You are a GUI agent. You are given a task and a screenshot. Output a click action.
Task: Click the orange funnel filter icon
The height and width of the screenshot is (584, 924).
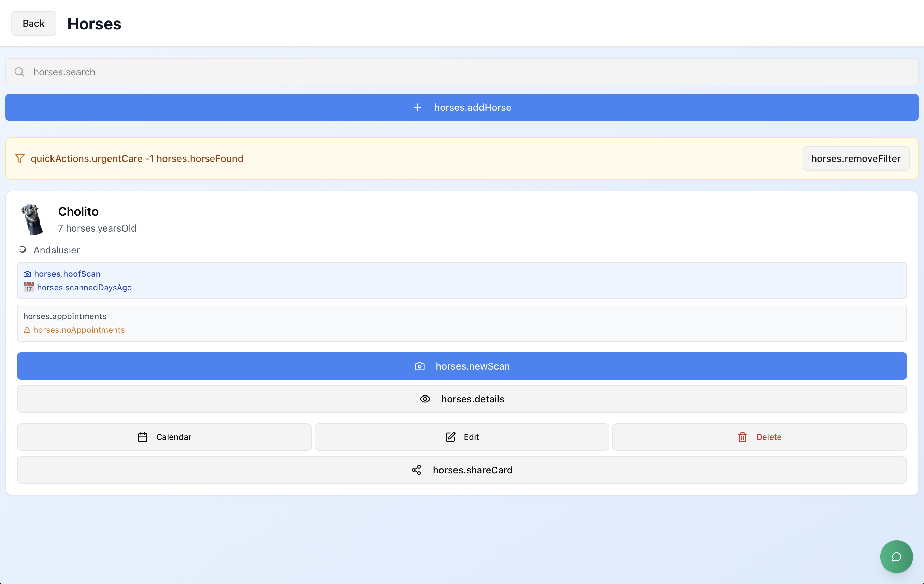point(19,158)
